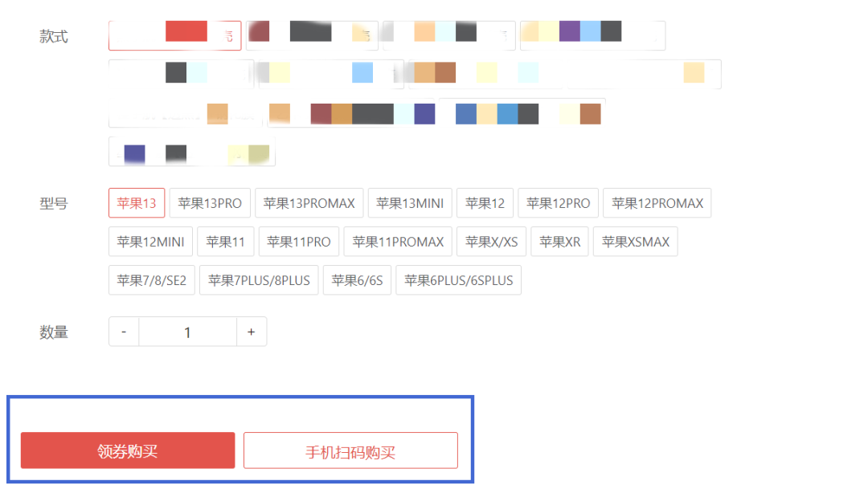The width and height of the screenshot is (868, 485).
Task: Pick the 苹果13MINI model
Action: [x=410, y=203]
